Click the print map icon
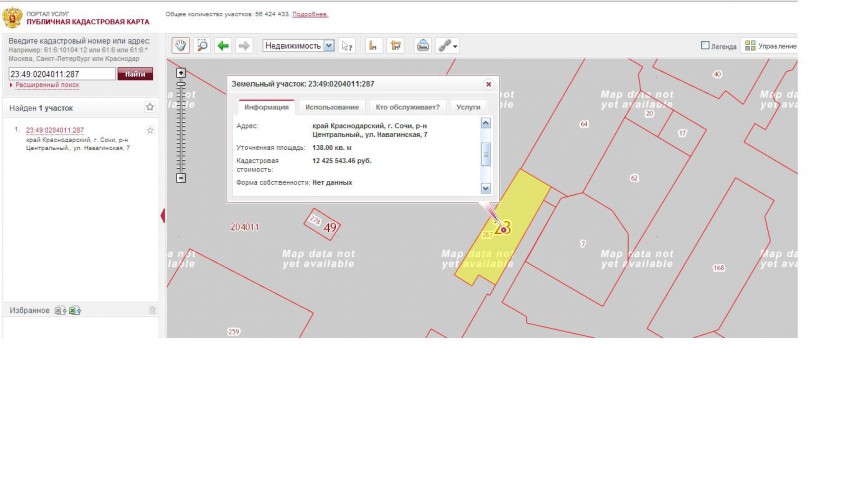850x478 pixels. (423, 45)
